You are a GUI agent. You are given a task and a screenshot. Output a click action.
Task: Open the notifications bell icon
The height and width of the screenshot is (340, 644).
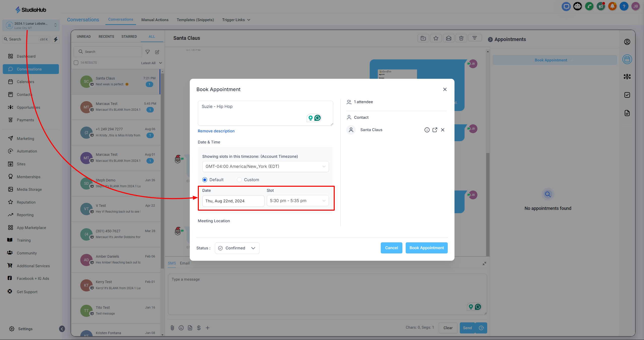click(x=612, y=6)
